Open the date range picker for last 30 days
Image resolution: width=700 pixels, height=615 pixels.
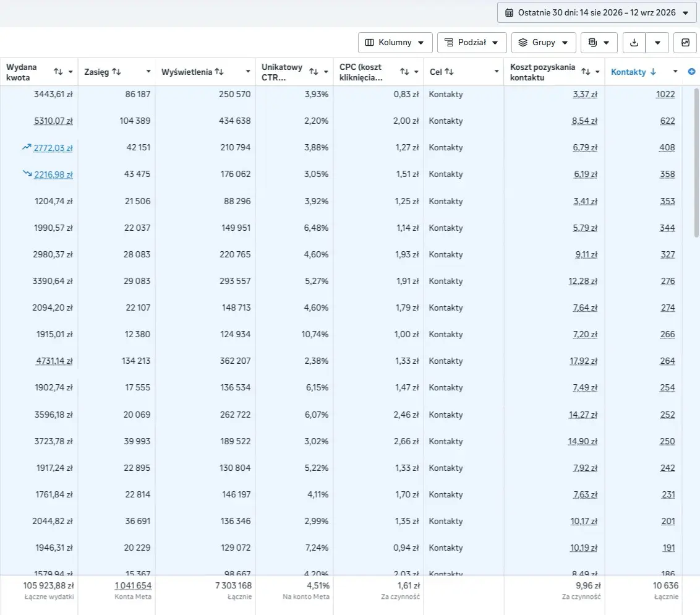[x=597, y=12]
